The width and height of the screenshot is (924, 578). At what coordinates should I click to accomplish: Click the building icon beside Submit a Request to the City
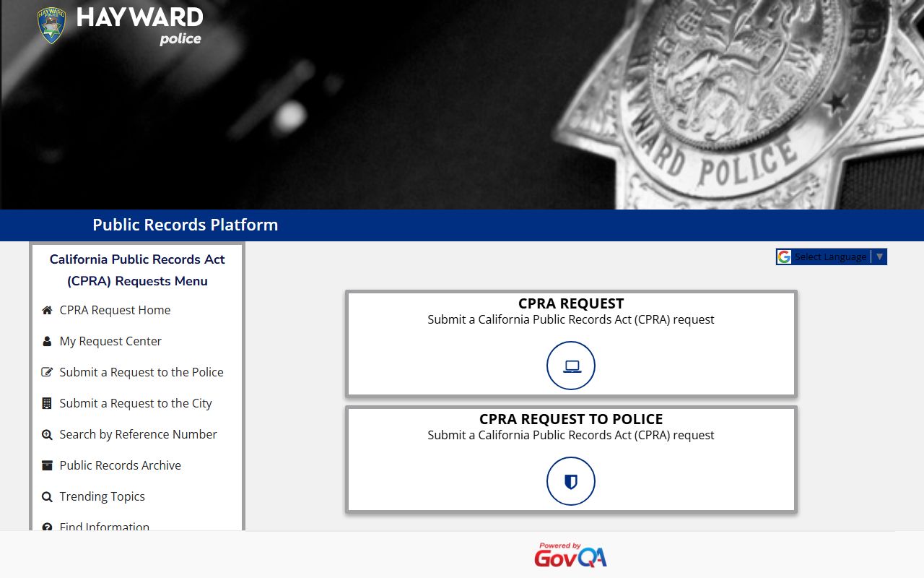click(47, 403)
